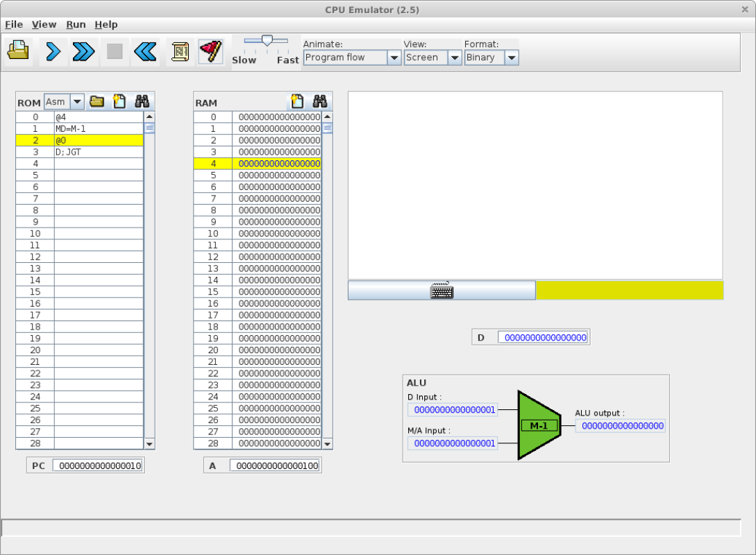Click the ROM scrollbar thumb
The height and width of the screenshot is (555, 756).
[x=149, y=128]
